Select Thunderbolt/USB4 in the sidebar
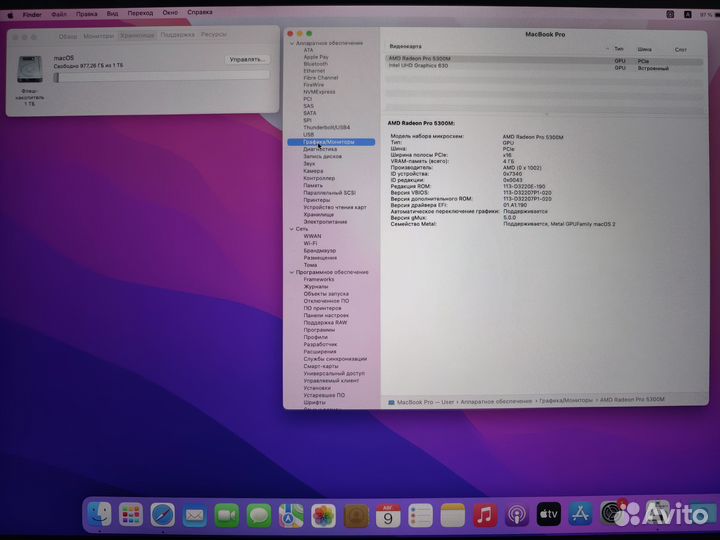This screenshot has height=540, width=720. [326, 127]
